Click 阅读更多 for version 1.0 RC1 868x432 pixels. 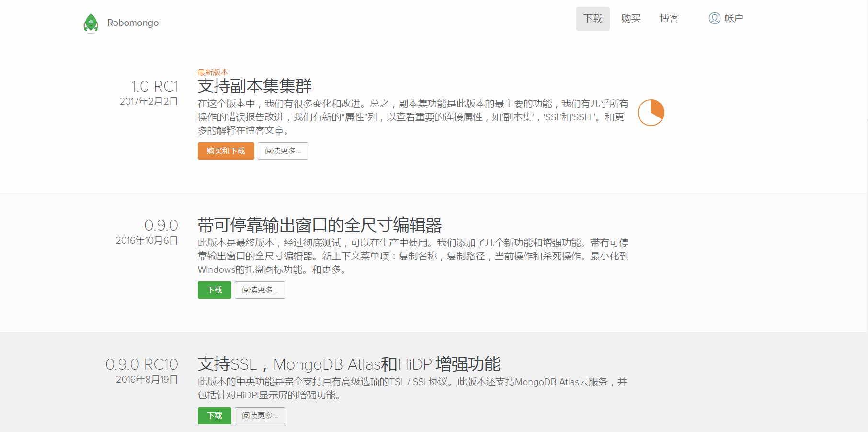(283, 151)
